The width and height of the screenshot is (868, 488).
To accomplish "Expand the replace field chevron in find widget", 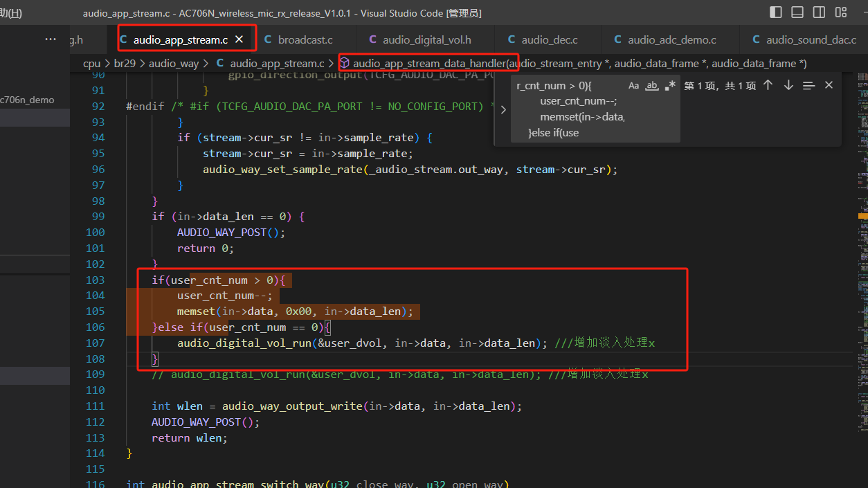I will [x=503, y=109].
